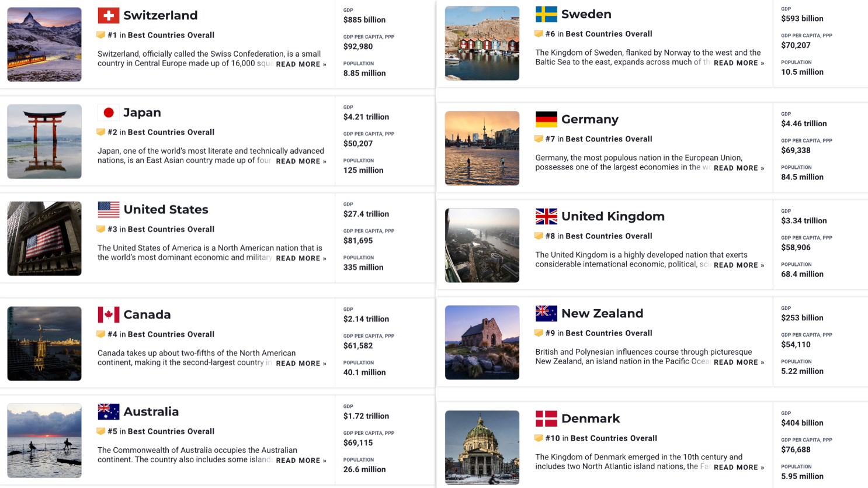The width and height of the screenshot is (868, 488).
Task: Expand United Kingdom's Read More text
Action: tap(738, 265)
